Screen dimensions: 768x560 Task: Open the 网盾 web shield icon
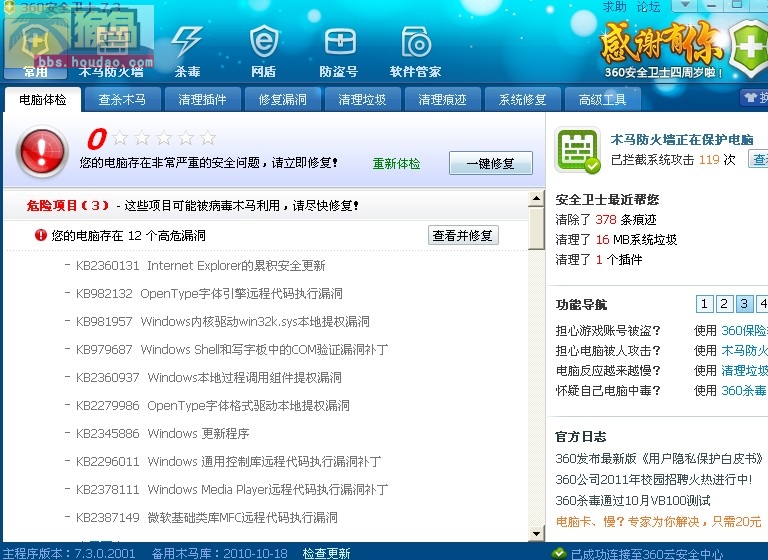[x=264, y=50]
